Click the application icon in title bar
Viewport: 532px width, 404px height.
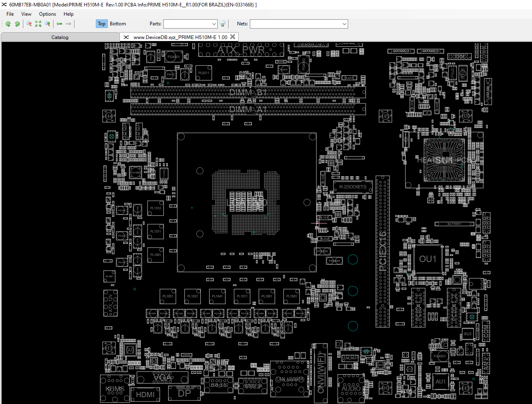tap(4, 4)
